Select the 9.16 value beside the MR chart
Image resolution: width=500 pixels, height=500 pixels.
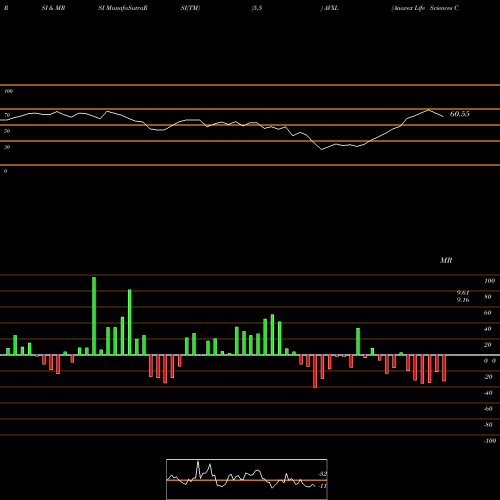(x=463, y=300)
